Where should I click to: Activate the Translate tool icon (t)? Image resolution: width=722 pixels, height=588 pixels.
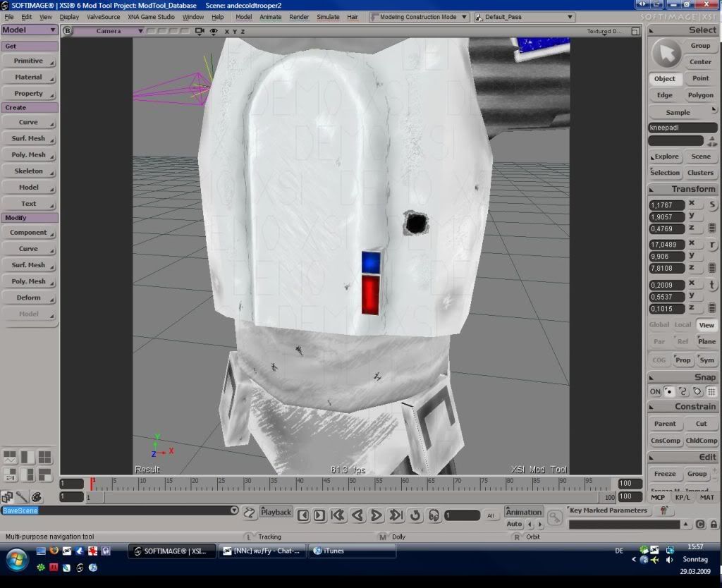[712, 285]
